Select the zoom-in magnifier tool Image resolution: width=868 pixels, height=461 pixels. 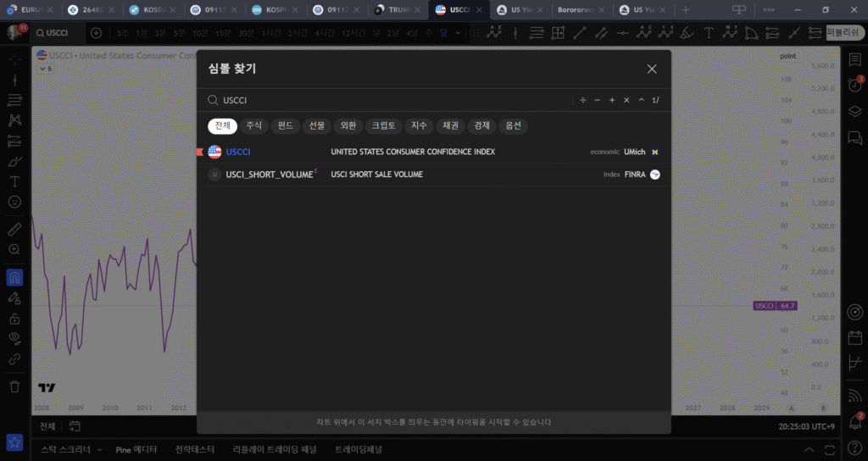point(15,250)
